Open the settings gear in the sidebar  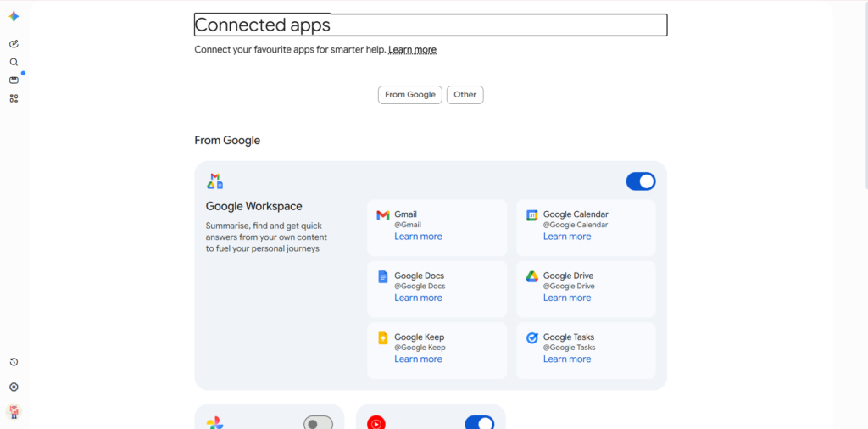[x=14, y=387]
